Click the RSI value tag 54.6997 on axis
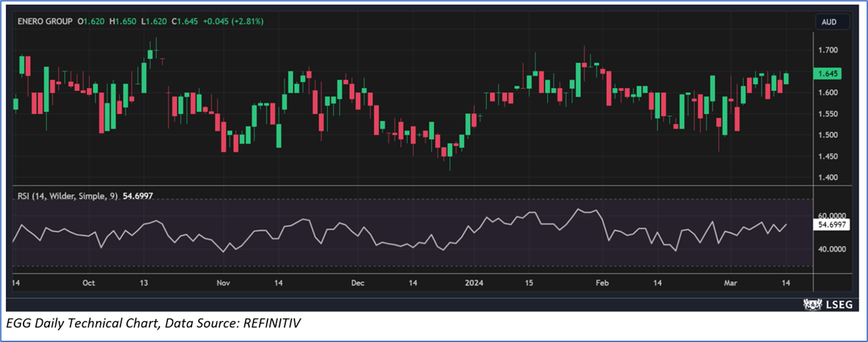 coord(831,225)
